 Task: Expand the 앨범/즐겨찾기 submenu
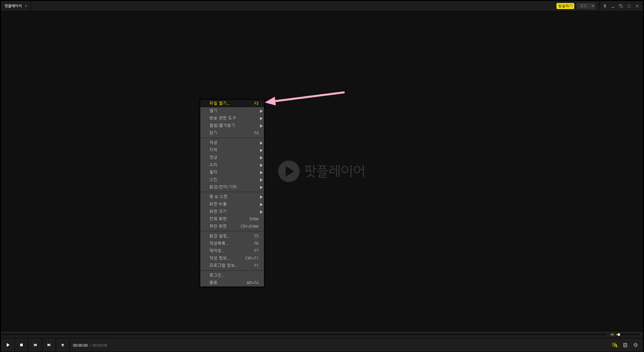pos(232,126)
